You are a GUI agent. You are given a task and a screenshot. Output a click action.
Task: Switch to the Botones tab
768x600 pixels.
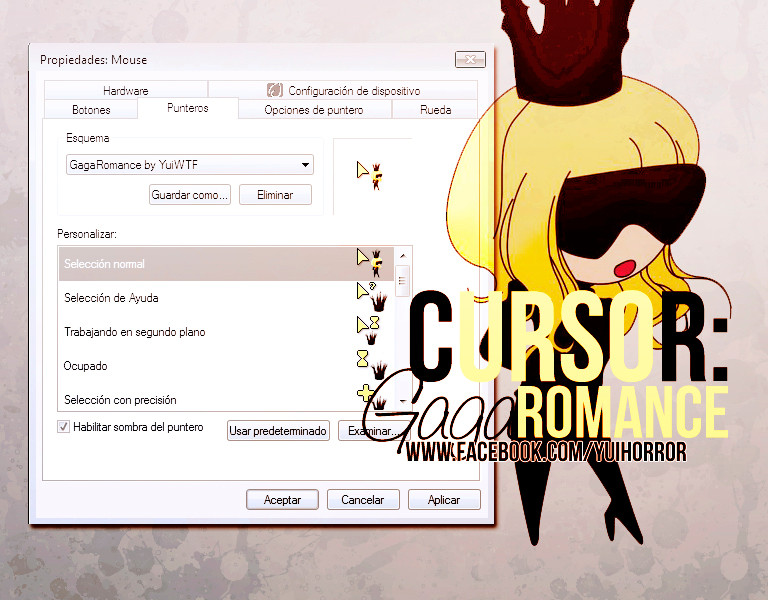91,110
